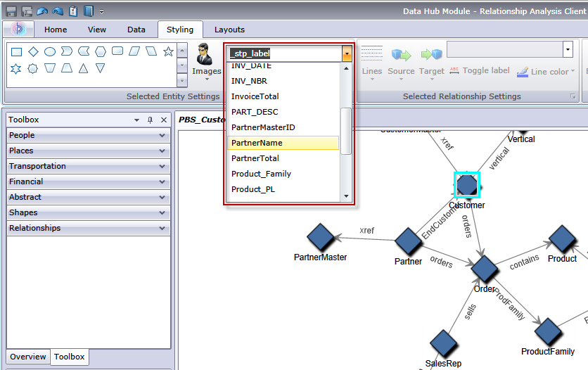Choose Product_Family from the list
This screenshot has height=370, width=588.
click(x=283, y=174)
